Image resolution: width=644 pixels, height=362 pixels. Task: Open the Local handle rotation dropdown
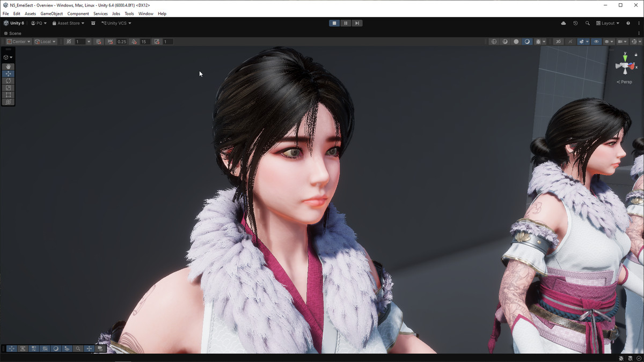pos(45,42)
